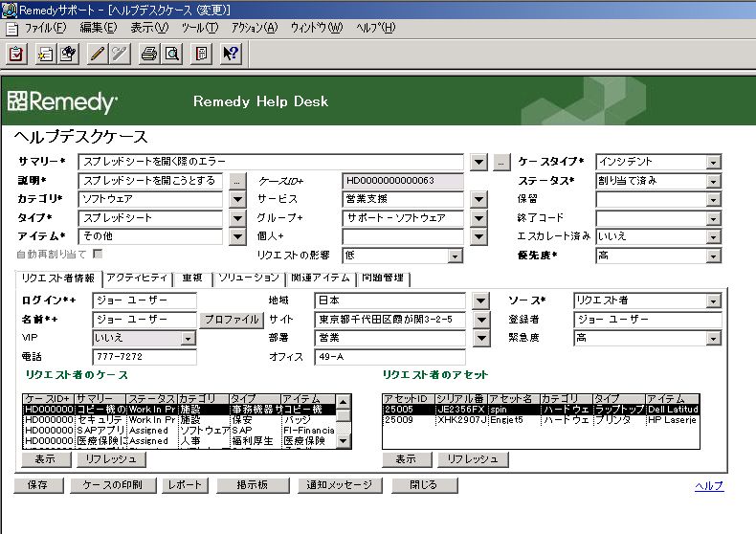Activate the What's This help pointer icon
756x534 pixels.
231,54
